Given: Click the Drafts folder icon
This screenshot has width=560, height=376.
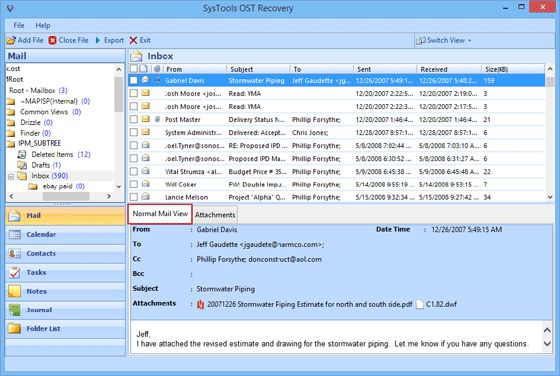Looking at the screenshot, I should coord(22,165).
